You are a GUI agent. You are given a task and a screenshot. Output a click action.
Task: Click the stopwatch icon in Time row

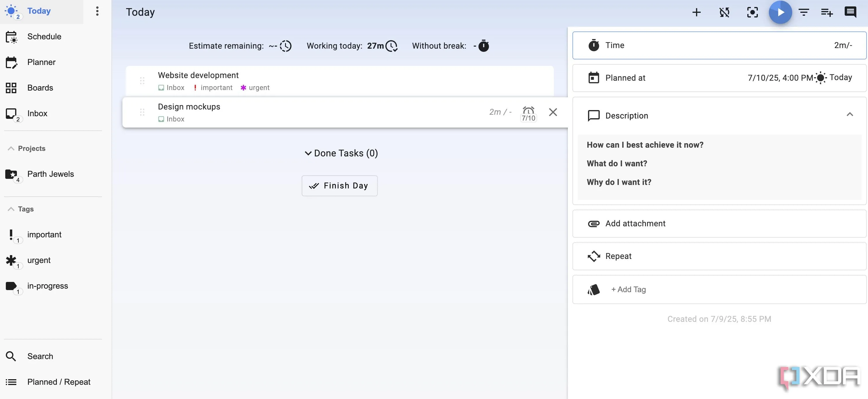(593, 45)
